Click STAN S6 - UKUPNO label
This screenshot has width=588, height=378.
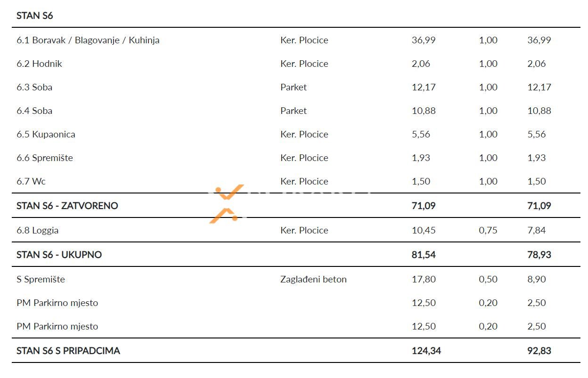click(x=59, y=255)
